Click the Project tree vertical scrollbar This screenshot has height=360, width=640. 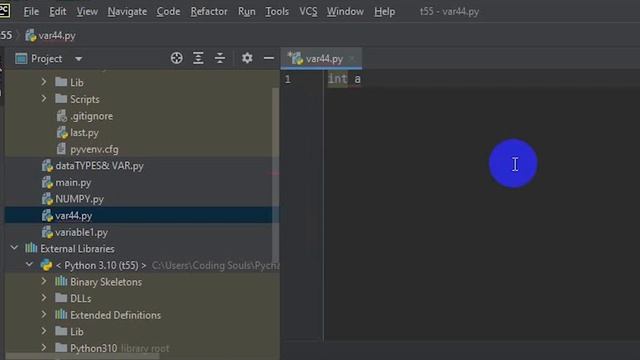276,176
